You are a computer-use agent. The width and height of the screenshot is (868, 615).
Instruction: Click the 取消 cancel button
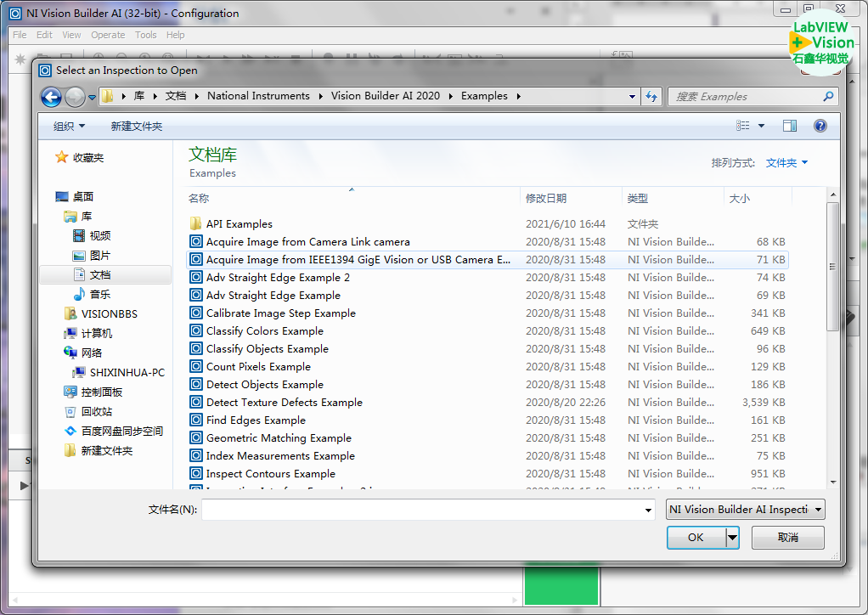coord(787,538)
